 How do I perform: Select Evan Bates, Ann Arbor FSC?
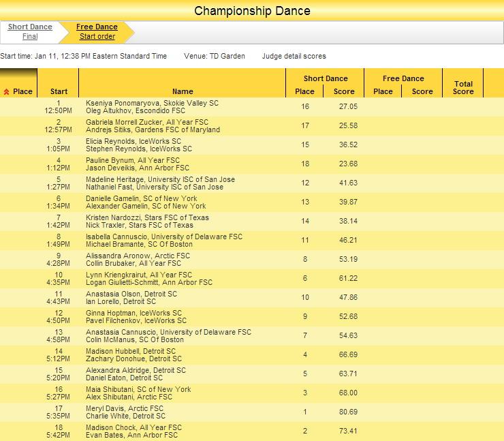[131, 435]
